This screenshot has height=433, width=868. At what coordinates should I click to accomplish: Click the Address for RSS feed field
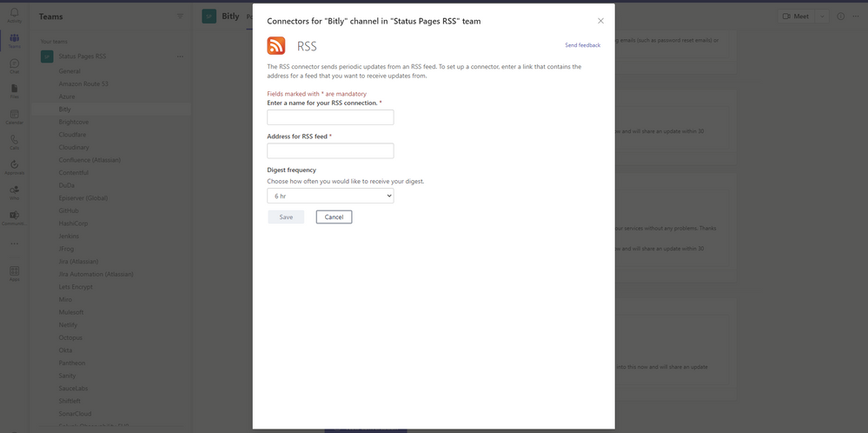330,150
